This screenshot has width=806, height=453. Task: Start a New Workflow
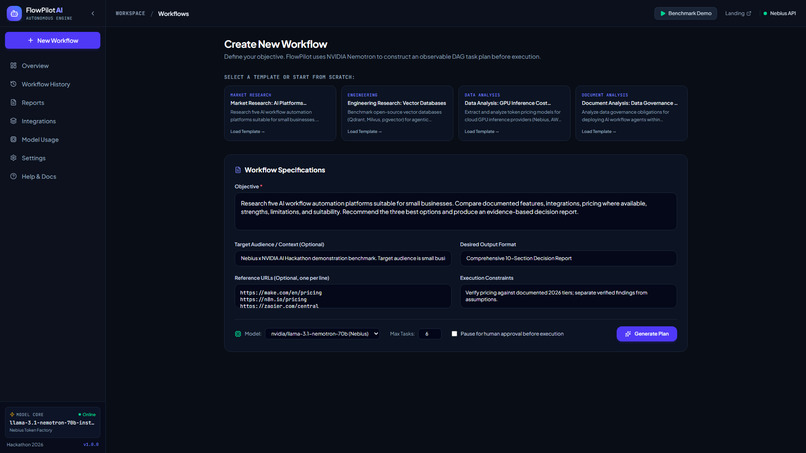click(x=52, y=41)
